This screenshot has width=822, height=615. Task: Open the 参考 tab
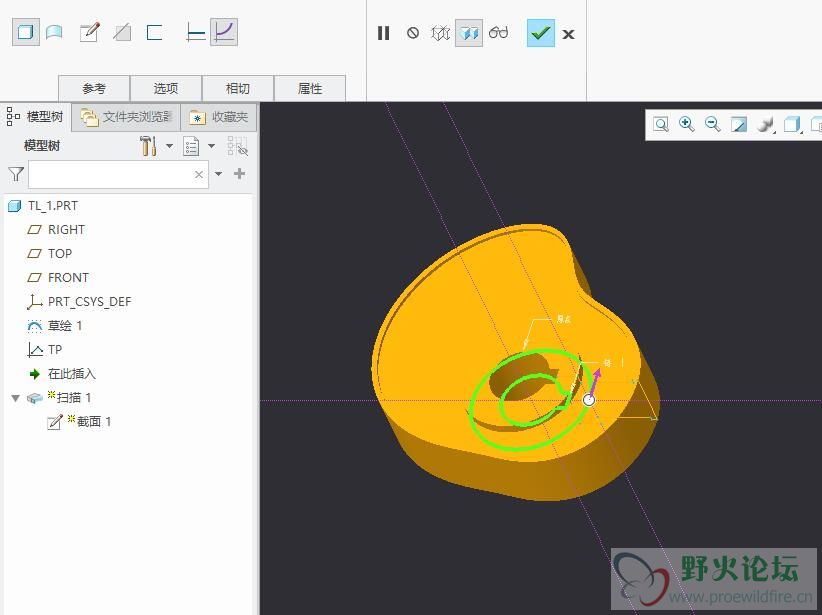coord(94,89)
